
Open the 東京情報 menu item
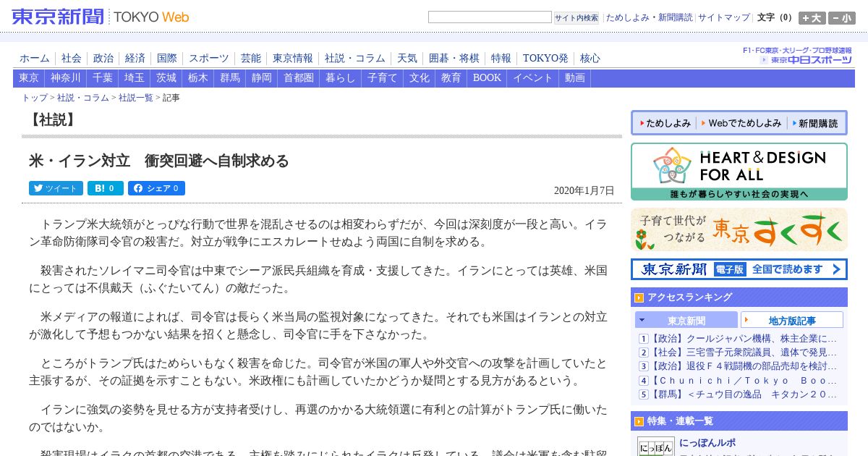(293, 59)
